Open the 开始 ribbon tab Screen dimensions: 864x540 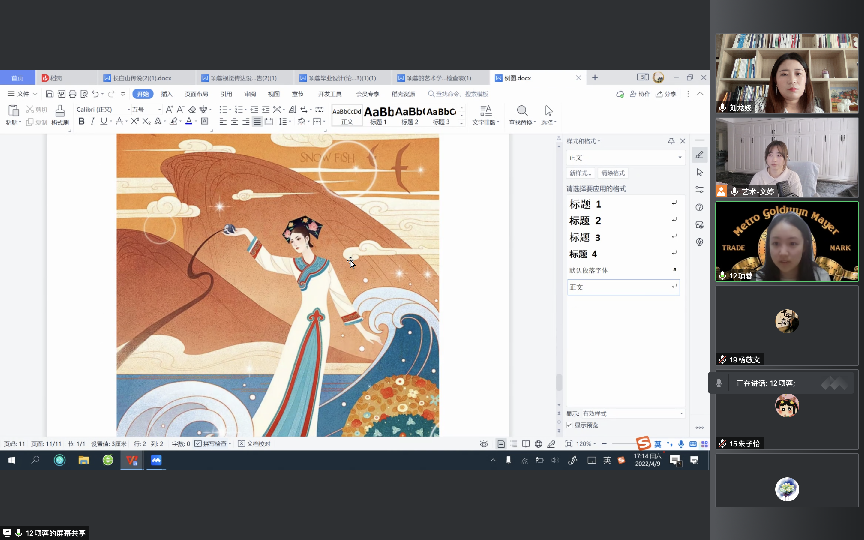point(143,94)
